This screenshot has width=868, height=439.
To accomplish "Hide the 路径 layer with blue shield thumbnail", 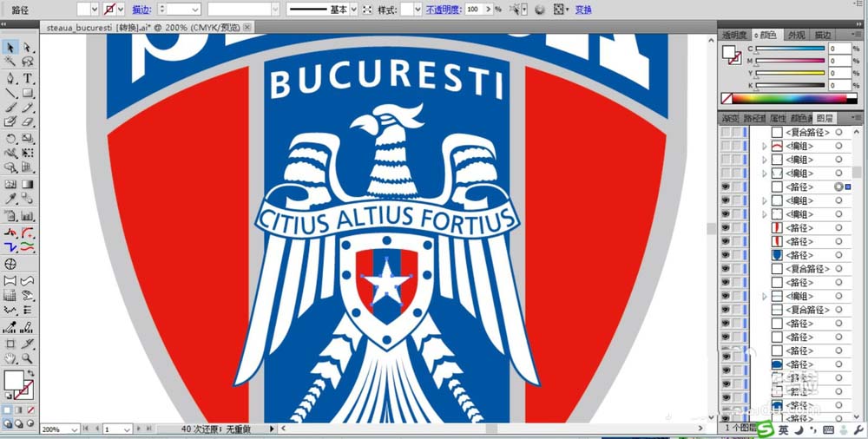I will coord(725,255).
